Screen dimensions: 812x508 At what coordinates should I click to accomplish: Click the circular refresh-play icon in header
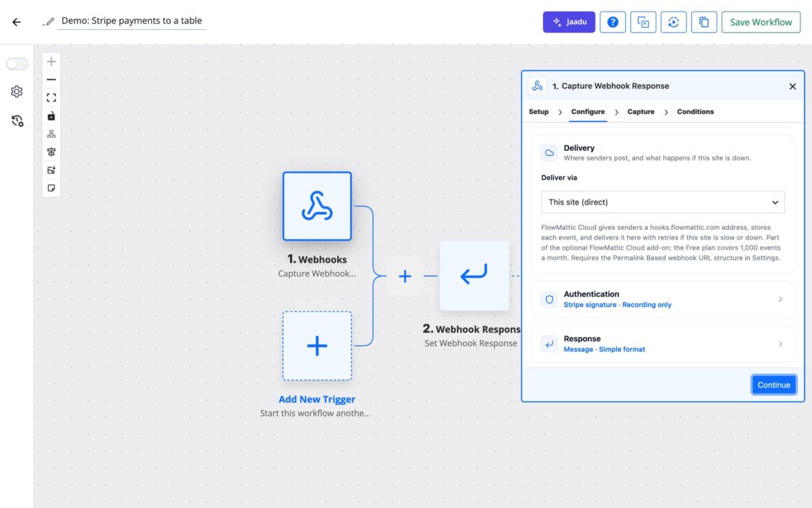tap(674, 22)
